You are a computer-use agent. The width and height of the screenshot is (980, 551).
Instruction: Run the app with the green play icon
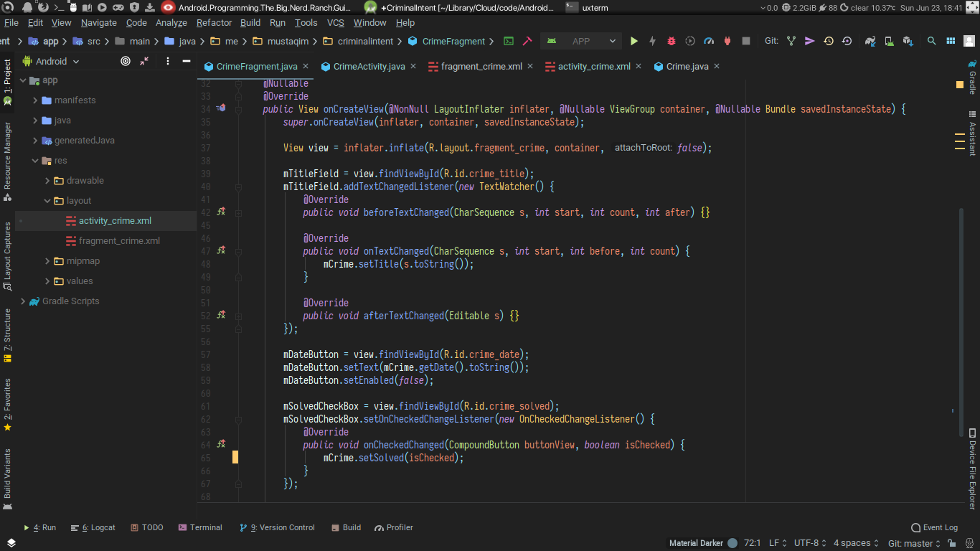633,42
